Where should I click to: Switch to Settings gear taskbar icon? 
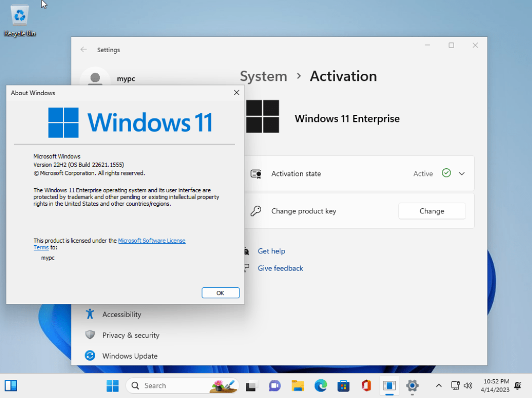[412, 386]
